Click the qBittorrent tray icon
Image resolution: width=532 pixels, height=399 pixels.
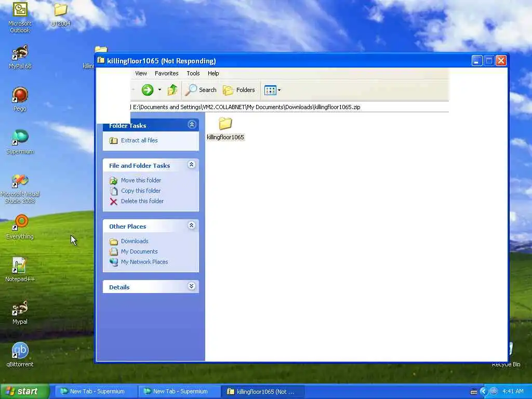[x=494, y=391]
